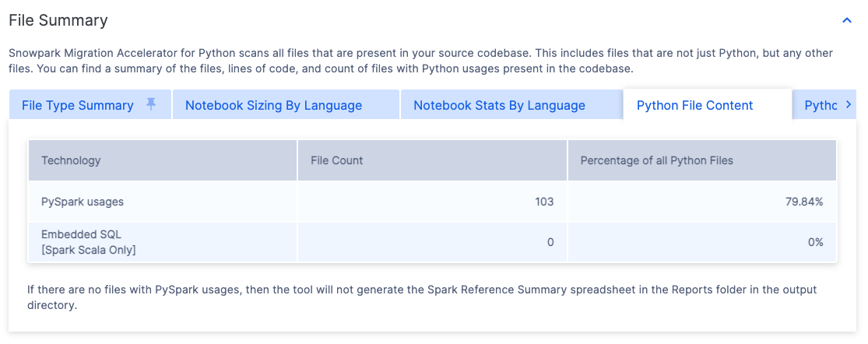Click the Percentage of all Python Files header
This screenshot has width=868, height=344.
coord(656,160)
